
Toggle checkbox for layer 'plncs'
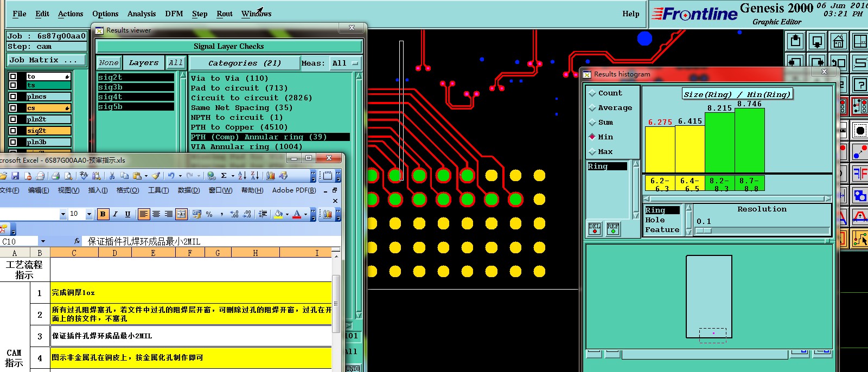(x=13, y=97)
